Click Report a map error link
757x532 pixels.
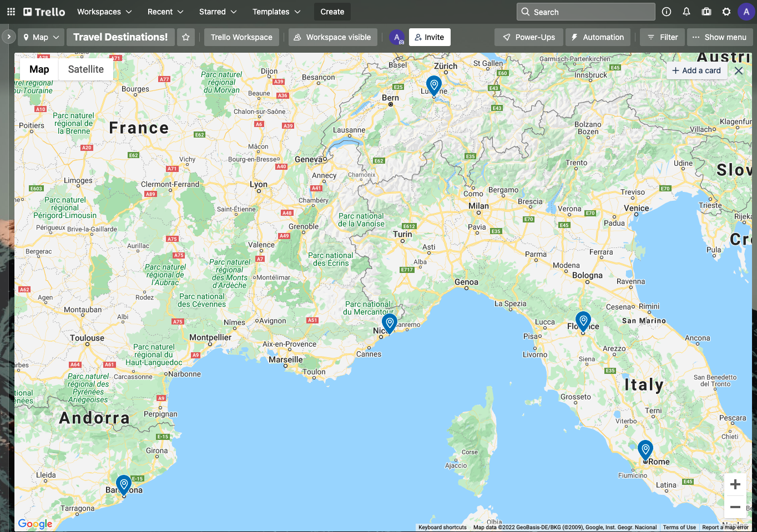click(725, 528)
